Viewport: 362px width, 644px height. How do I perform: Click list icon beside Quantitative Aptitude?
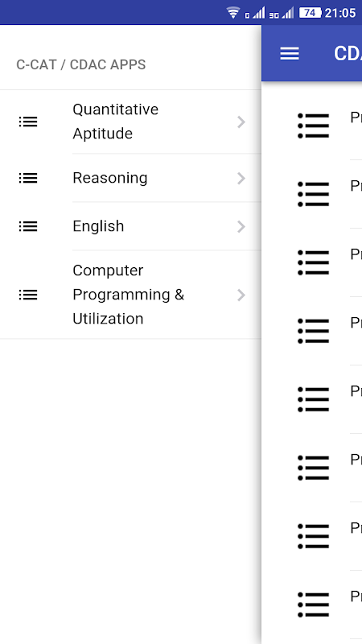pos(28,122)
